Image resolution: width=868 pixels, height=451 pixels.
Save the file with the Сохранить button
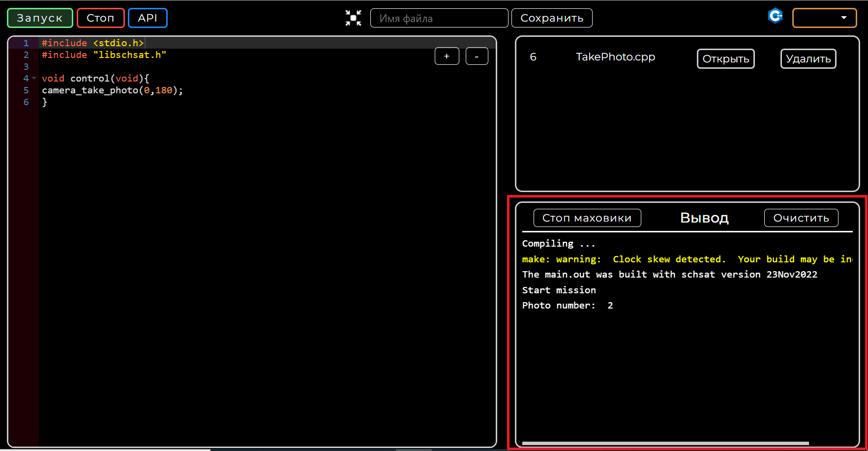(552, 18)
